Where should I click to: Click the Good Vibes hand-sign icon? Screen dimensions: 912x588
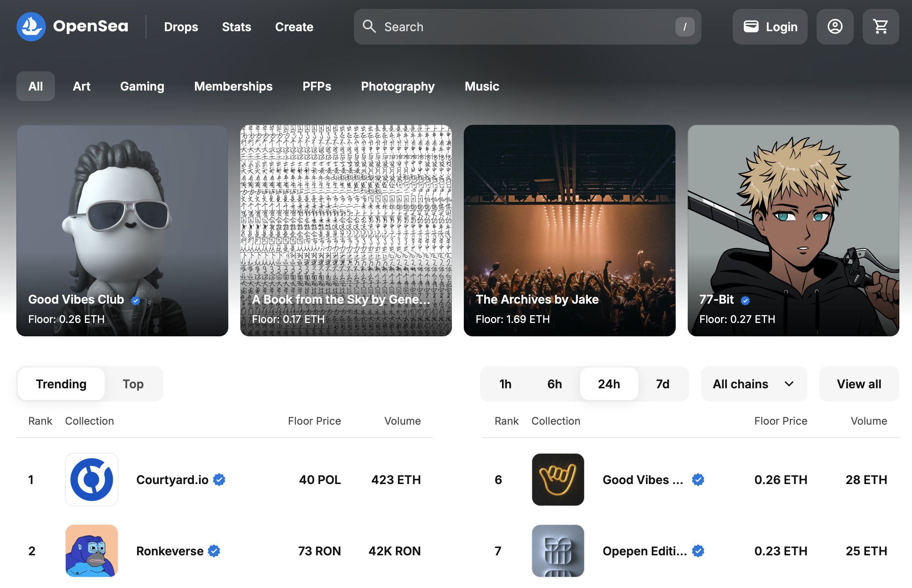558,480
